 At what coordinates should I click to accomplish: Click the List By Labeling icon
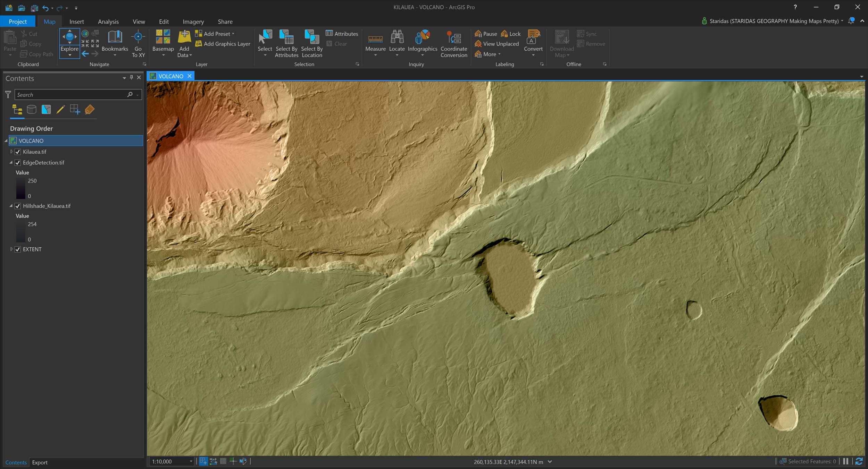[90, 110]
